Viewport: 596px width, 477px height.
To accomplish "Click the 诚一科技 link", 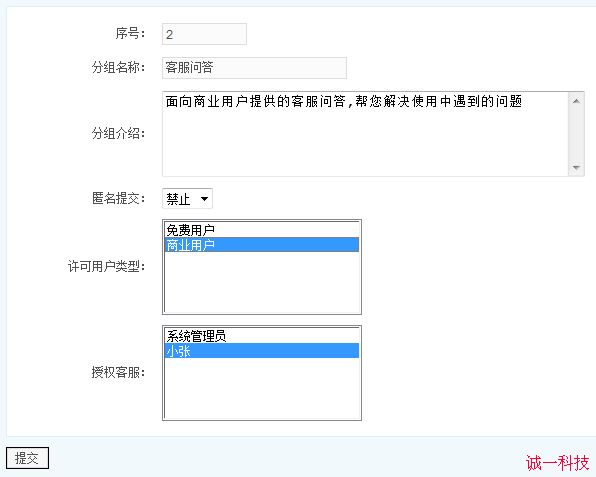I will [558, 463].
